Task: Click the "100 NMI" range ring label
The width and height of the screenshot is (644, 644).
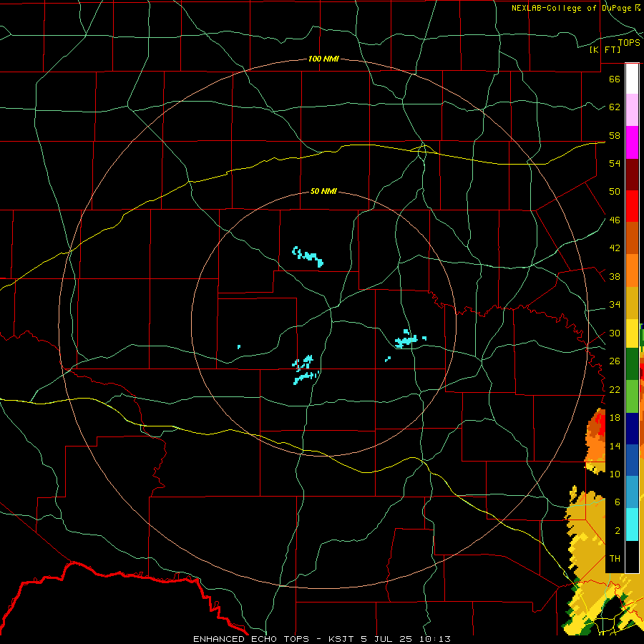Action: tap(323, 59)
